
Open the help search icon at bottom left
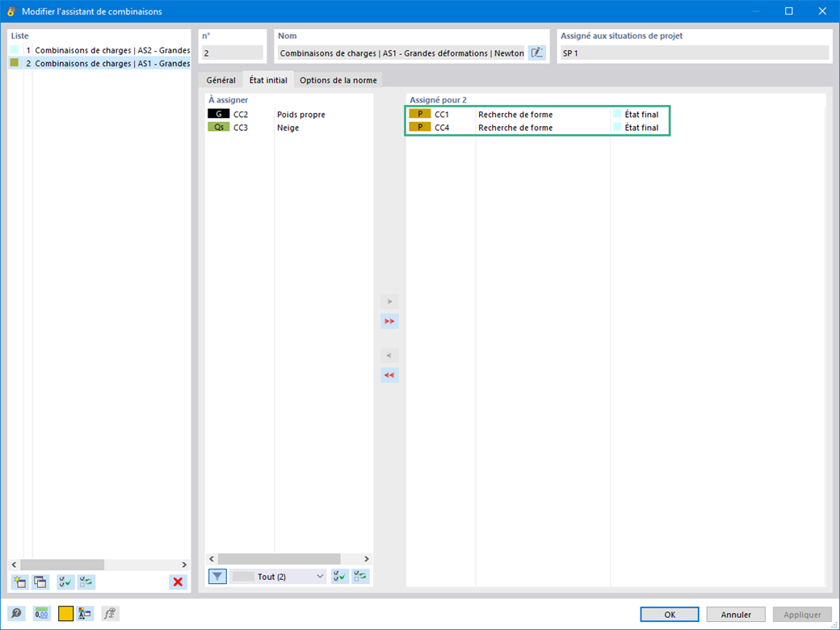click(17, 613)
